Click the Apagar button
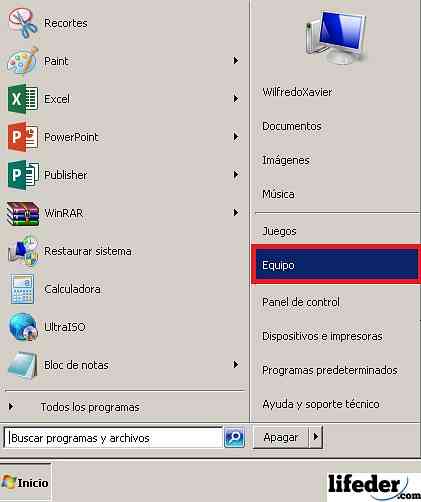This screenshot has height=502, width=421. coord(281,437)
